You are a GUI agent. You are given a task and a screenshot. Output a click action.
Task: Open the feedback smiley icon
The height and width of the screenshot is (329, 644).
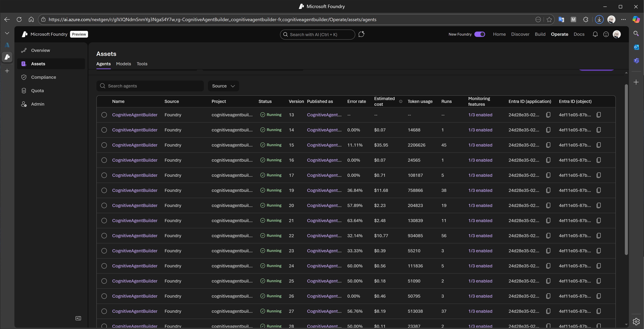tap(606, 34)
